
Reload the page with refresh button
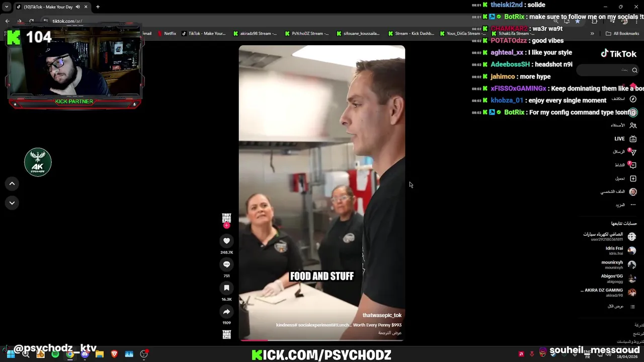coord(31,21)
